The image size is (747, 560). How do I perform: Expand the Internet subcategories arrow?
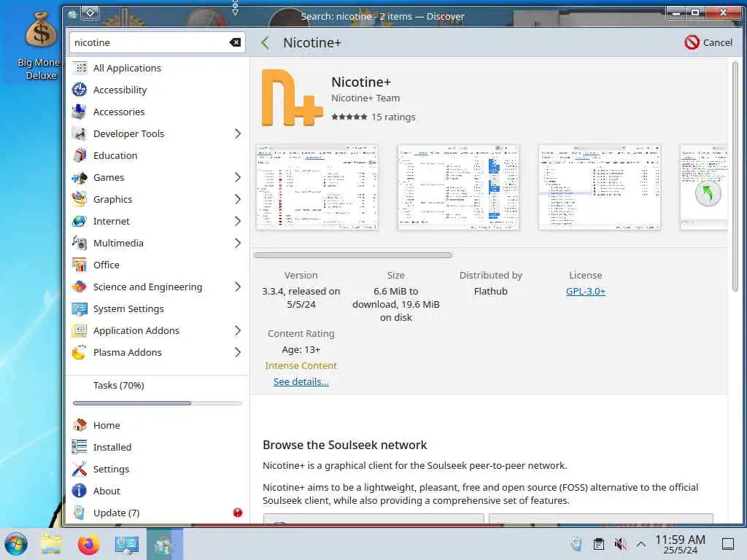238,222
